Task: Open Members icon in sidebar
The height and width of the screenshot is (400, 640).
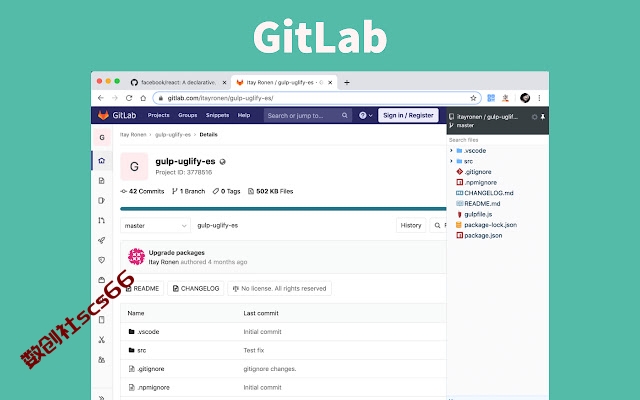Action: point(102,360)
